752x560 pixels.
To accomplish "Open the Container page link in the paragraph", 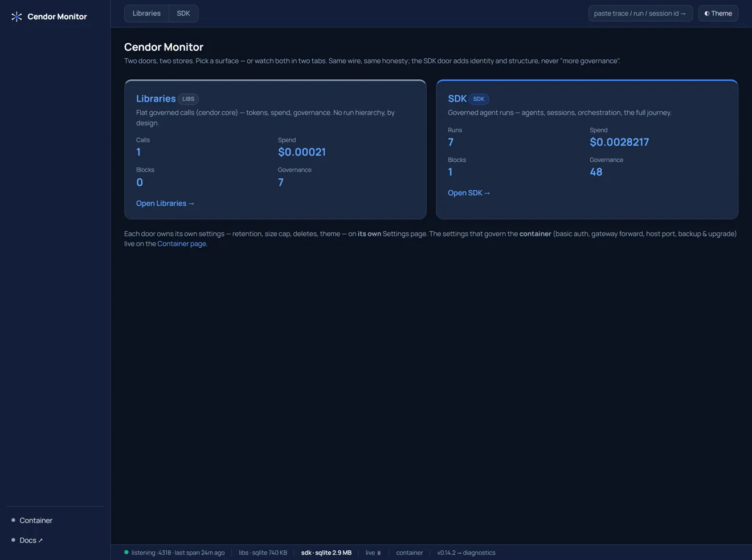I will [x=182, y=244].
